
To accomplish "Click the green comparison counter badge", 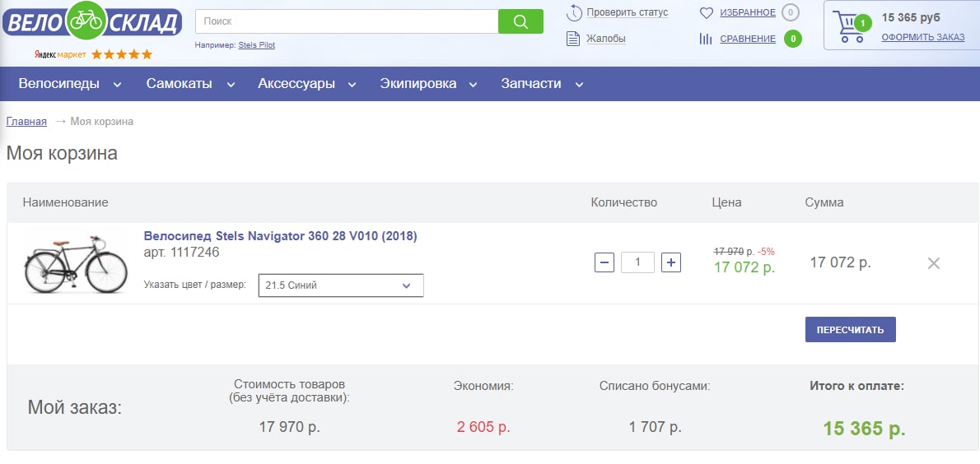I will click(x=793, y=39).
